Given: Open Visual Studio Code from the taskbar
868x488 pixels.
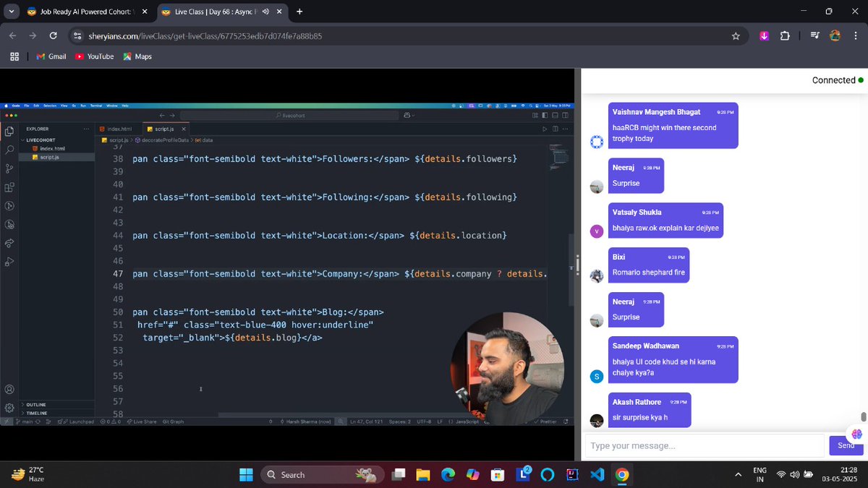Looking at the screenshot, I should [x=597, y=475].
